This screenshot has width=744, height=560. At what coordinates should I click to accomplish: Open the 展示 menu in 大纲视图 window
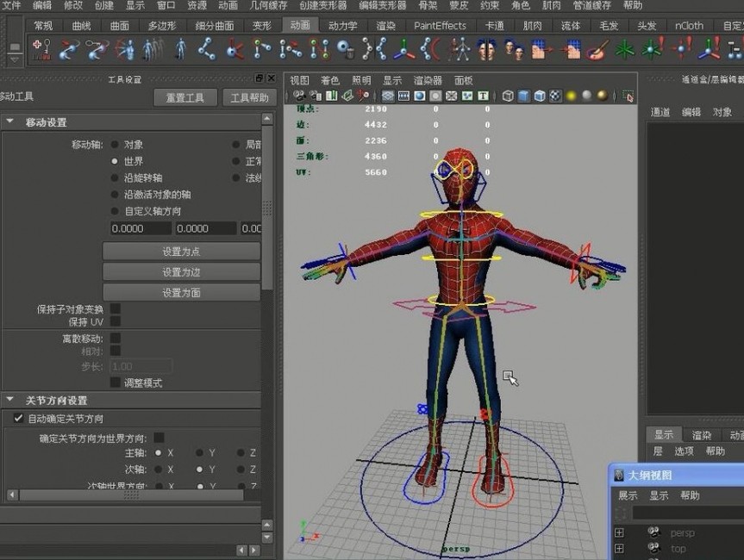(628, 495)
